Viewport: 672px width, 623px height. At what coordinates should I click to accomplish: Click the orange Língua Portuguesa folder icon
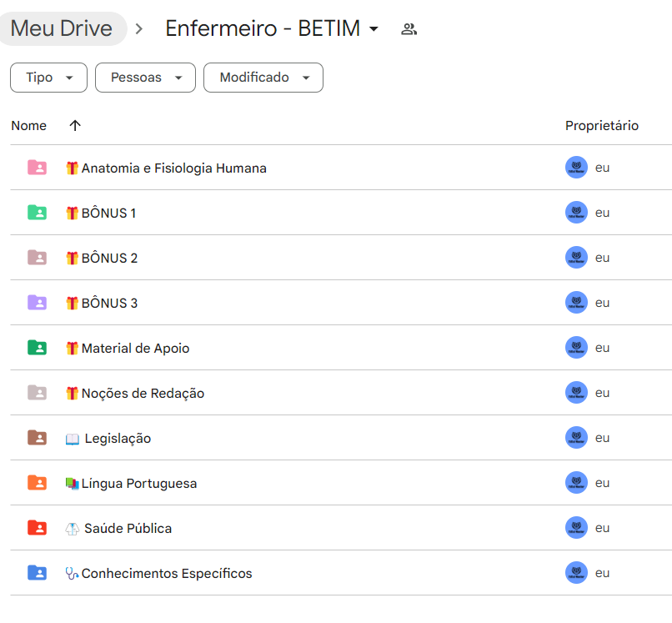coord(37,483)
